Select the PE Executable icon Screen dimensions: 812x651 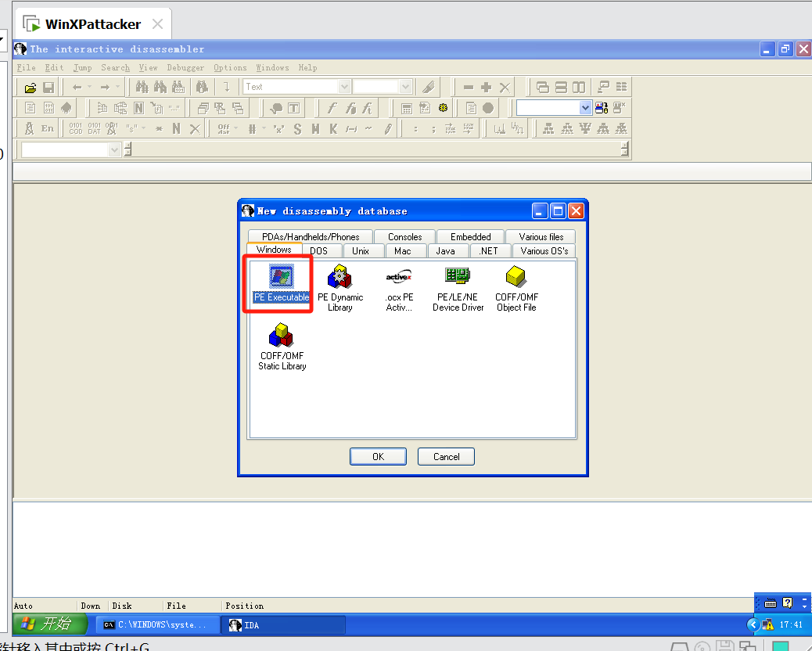pyautogui.click(x=281, y=283)
